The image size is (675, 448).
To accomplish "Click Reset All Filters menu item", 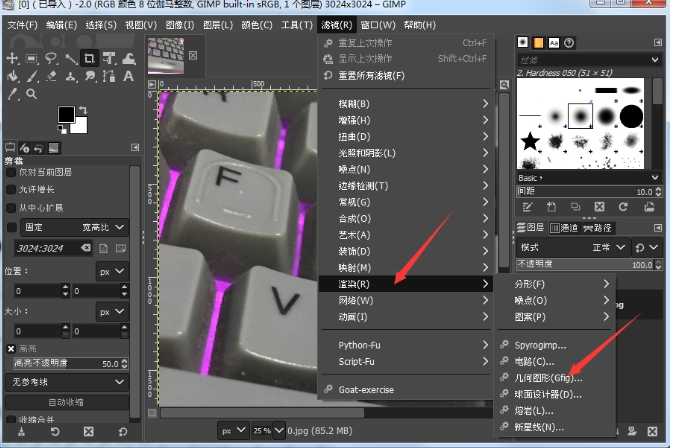I will (x=406, y=76).
